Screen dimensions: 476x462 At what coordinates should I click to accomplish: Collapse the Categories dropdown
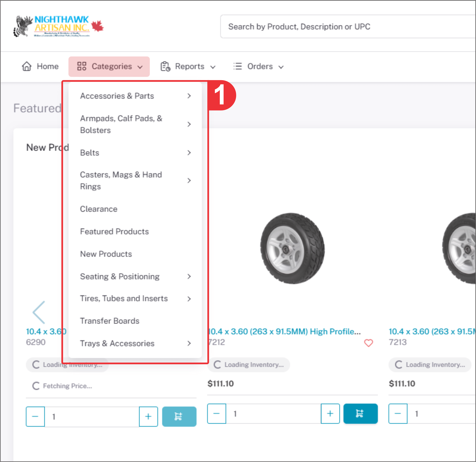pyautogui.click(x=109, y=67)
